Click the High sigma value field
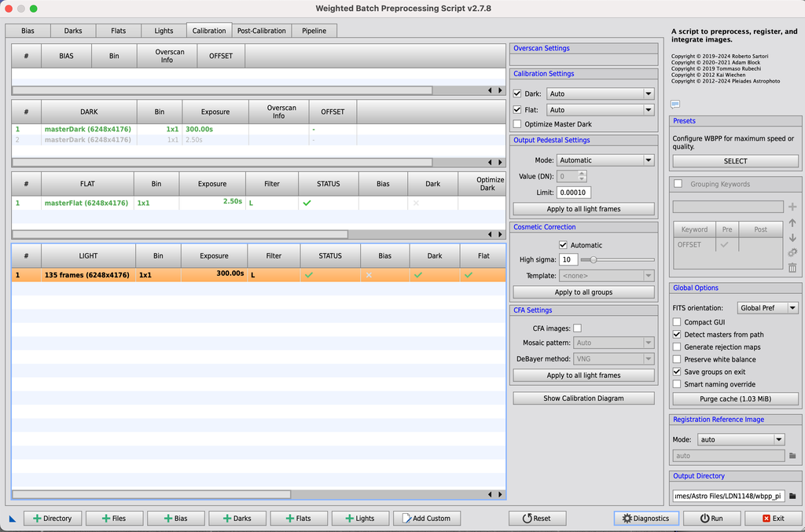Image resolution: width=805 pixels, height=532 pixels. tap(568, 259)
